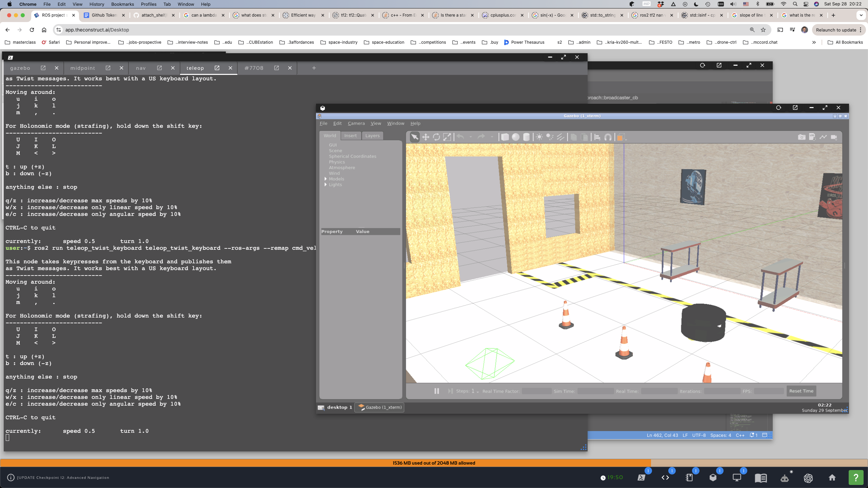The height and width of the screenshot is (488, 868).
Task: Open the Gazebo Edit menu
Action: 337,123
